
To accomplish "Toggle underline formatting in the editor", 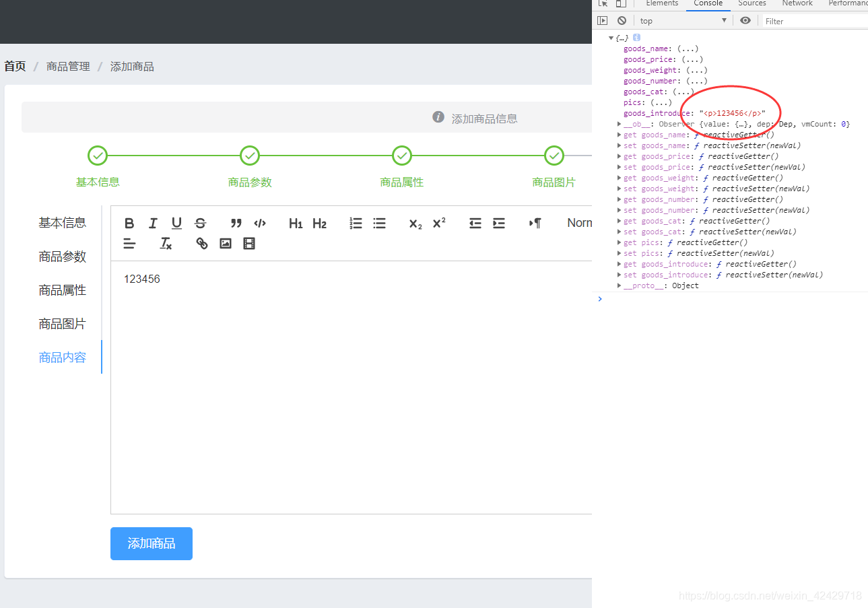I will pyautogui.click(x=176, y=224).
